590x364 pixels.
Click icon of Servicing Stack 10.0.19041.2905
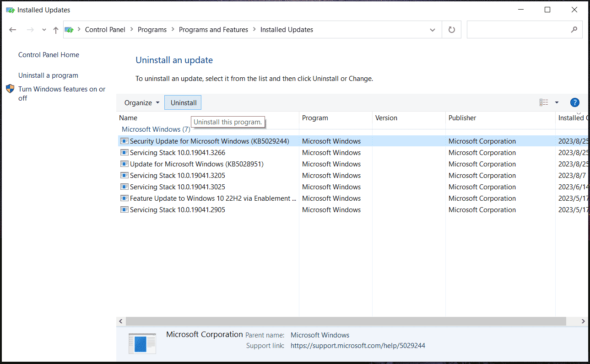(124, 209)
